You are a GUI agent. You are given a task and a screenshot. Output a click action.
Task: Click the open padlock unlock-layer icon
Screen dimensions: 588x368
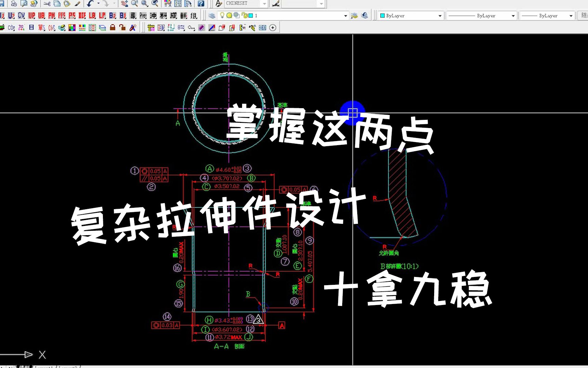[x=122, y=28]
